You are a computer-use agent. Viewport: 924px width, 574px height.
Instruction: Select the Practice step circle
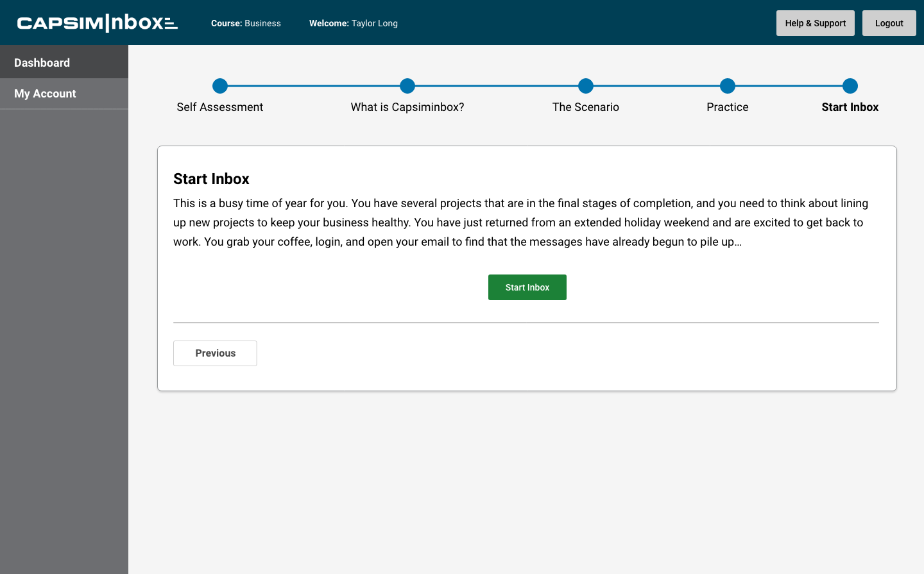coord(728,86)
